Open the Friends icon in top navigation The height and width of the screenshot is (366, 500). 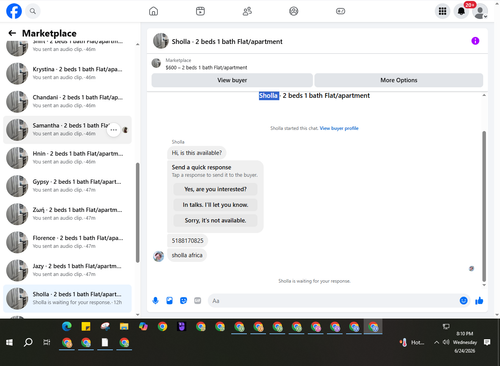pos(247,11)
